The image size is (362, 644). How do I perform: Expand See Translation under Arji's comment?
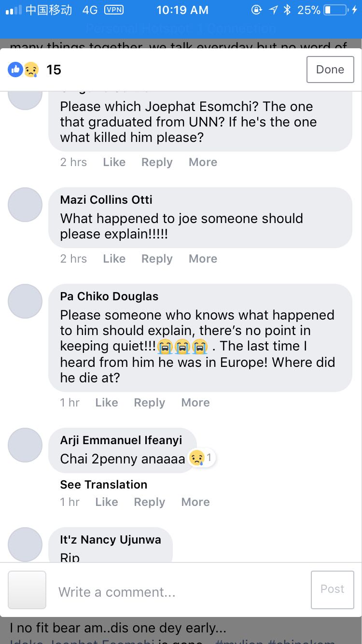click(104, 485)
